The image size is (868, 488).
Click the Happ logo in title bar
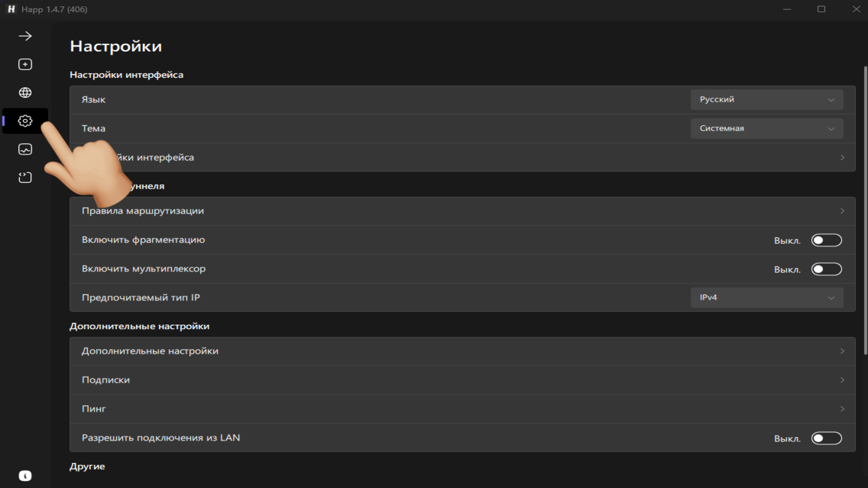click(12, 9)
